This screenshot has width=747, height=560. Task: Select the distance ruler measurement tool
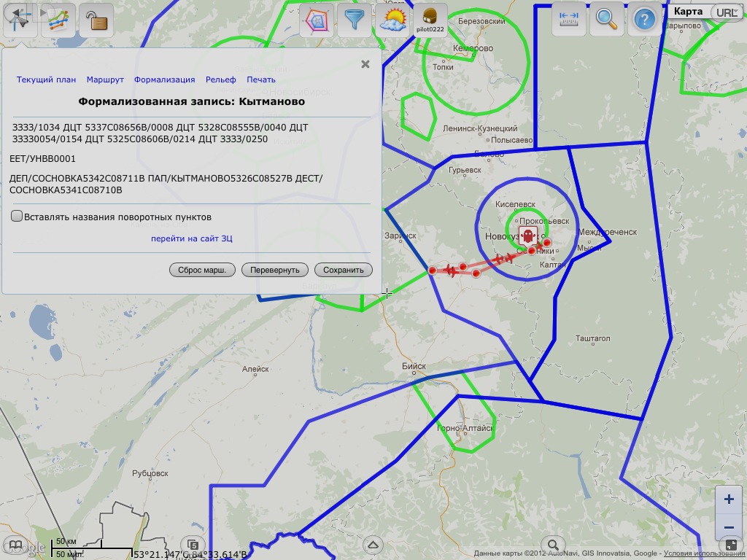568,19
